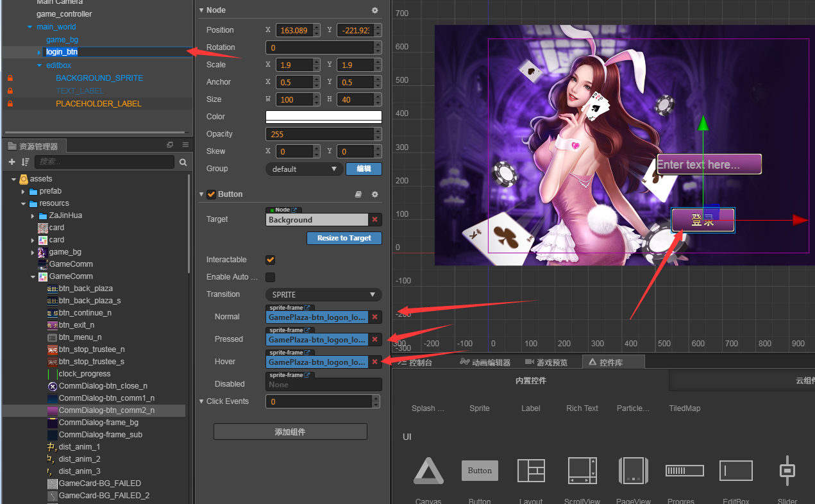
Task: Pop out the assets panel
Action: pyautogui.click(x=170, y=145)
